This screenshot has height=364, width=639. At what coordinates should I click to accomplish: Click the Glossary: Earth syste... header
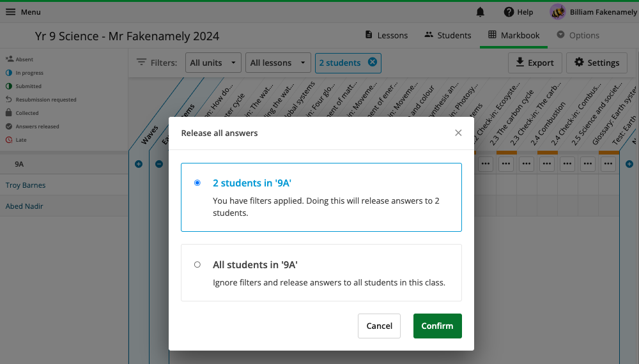tap(615, 116)
